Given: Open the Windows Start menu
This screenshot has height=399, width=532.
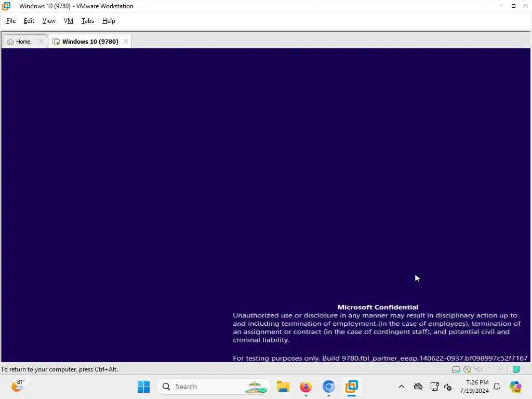Looking at the screenshot, I should point(143,387).
